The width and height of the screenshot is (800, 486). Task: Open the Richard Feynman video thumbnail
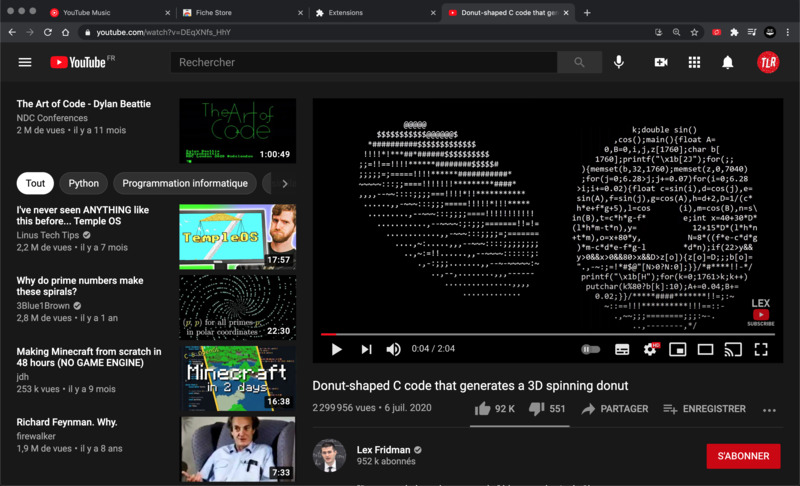238,449
